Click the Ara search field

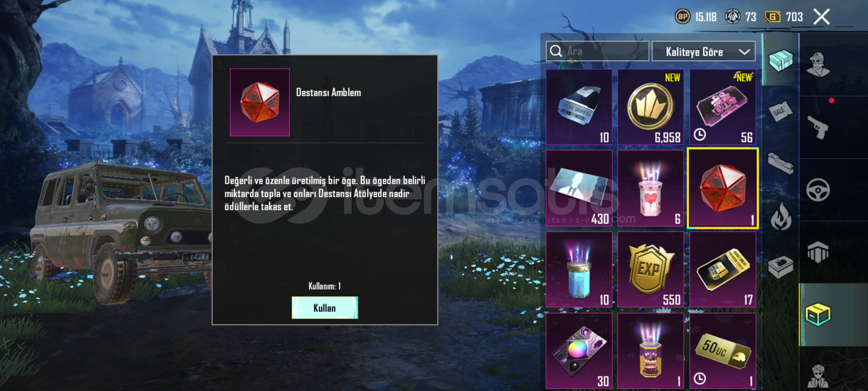[597, 51]
